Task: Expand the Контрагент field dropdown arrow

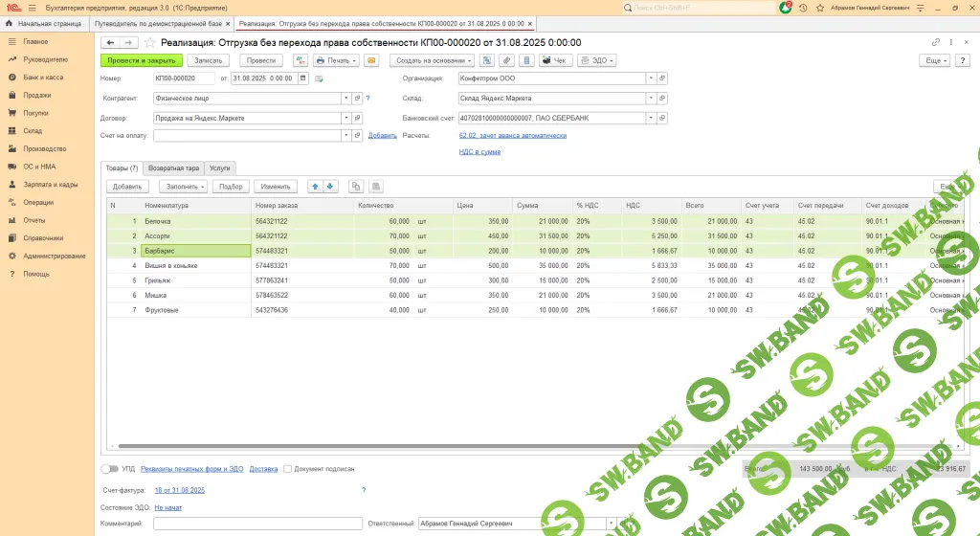Action: [345, 98]
